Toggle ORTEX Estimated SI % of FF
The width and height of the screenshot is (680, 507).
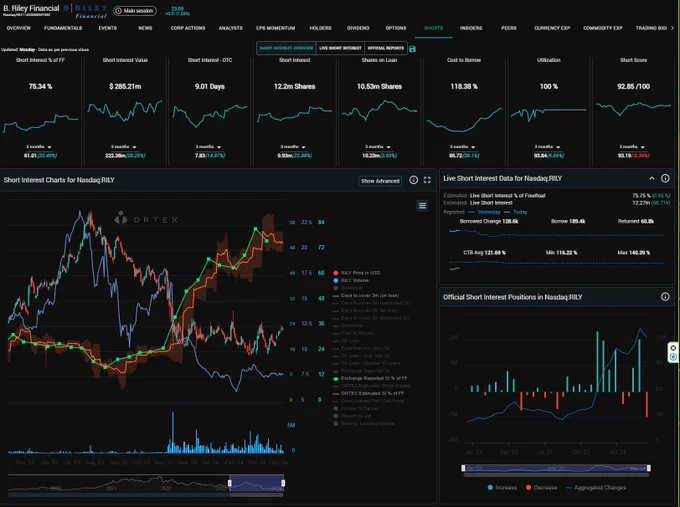coord(368,393)
